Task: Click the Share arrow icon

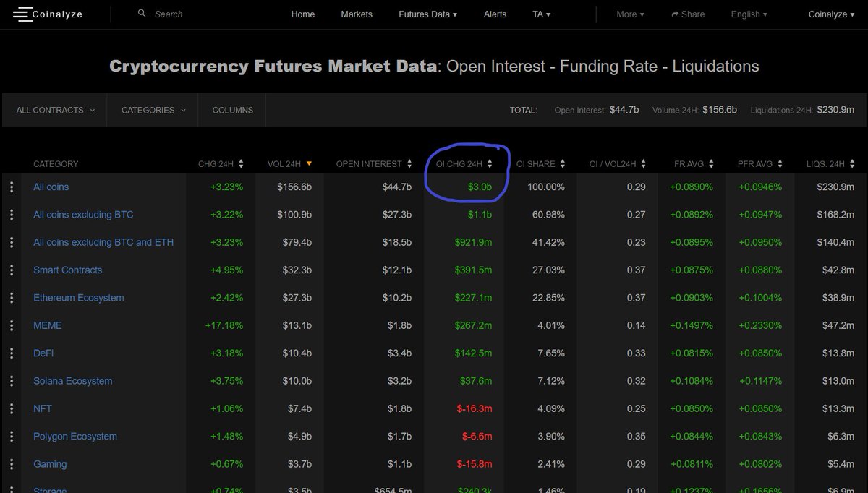Action: tap(675, 14)
